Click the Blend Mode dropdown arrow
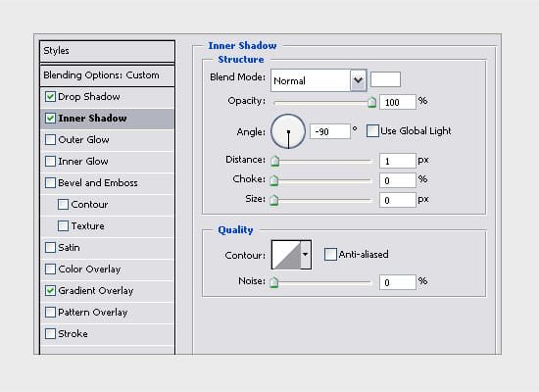This screenshot has width=539, height=392. tap(358, 80)
